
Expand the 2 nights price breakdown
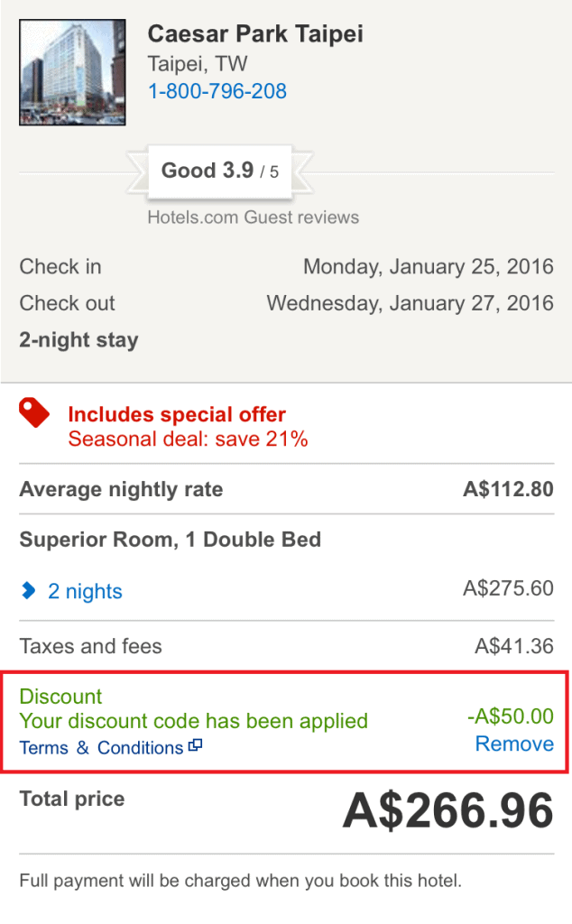85,590
